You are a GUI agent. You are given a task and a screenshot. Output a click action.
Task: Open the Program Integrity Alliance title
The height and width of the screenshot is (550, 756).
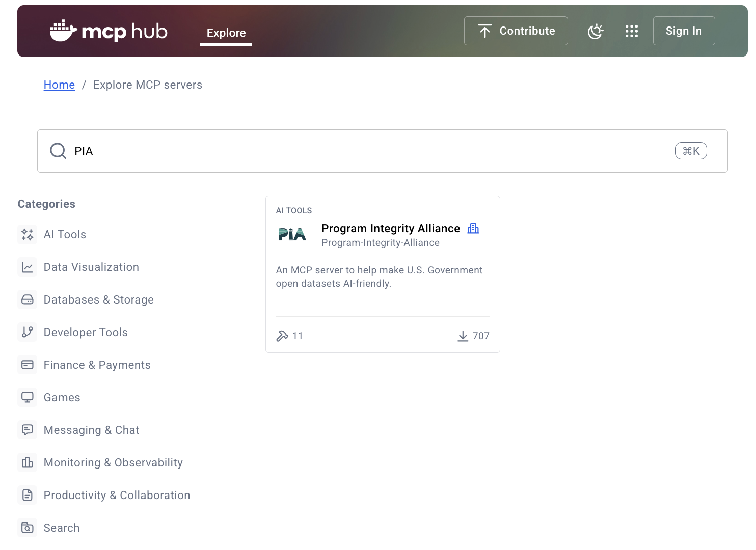(391, 228)
